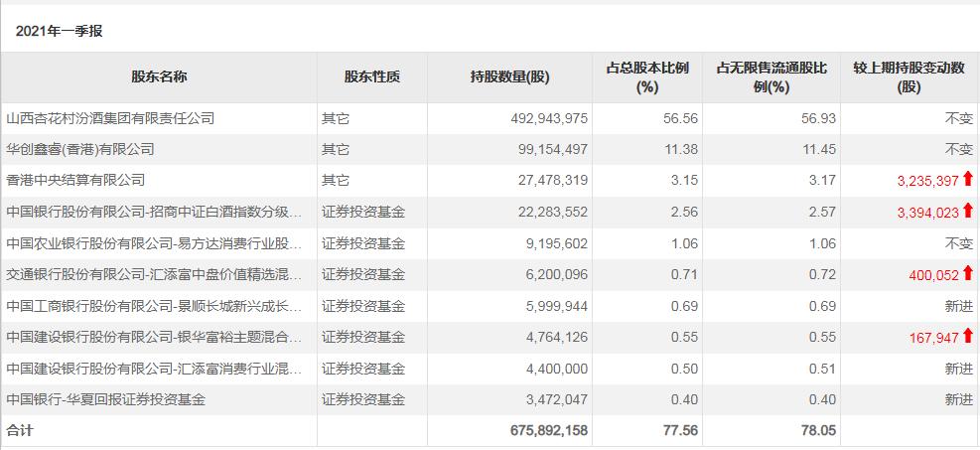Screen dimensions: 980x450
Task: Click 新进 in 景顺长城新兴成长 row
Action: 959,306
